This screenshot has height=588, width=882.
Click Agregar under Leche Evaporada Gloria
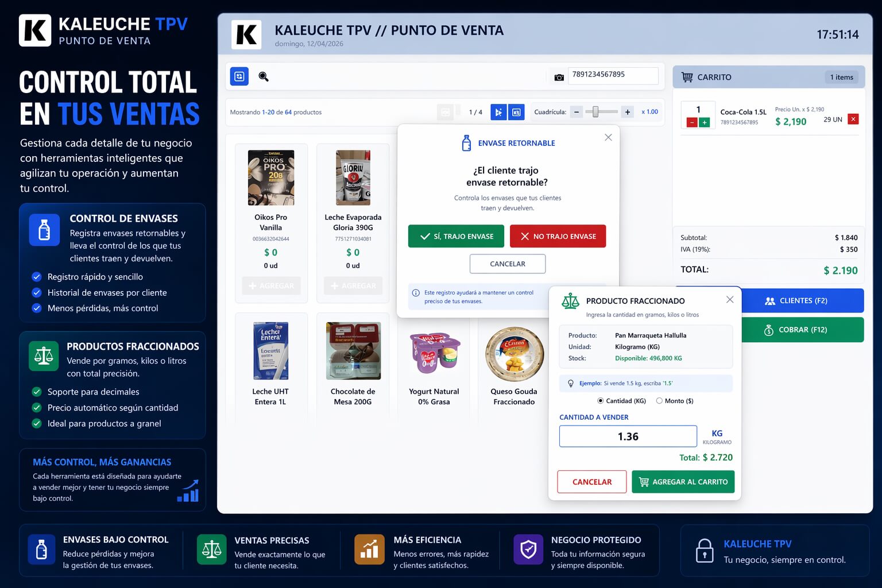tap(353, 285)
